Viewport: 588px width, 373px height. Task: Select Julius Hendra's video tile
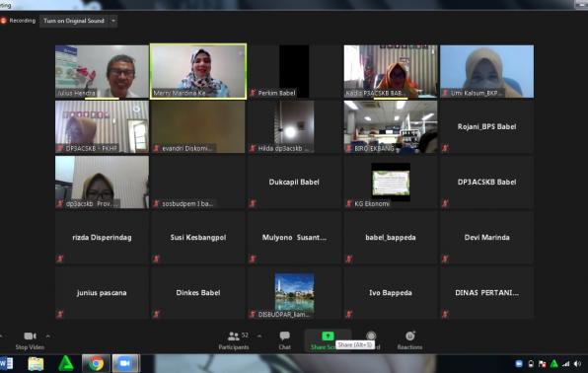pos(102,72)
